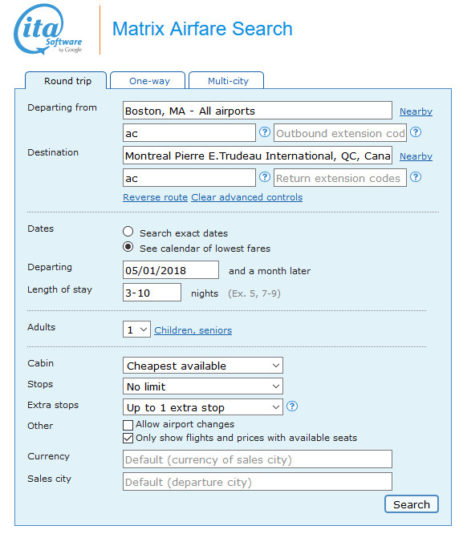Open the Adults count dropdown
Image resolution: width=459 pixels, height=550 pixels.
click(x=137, y=330)
